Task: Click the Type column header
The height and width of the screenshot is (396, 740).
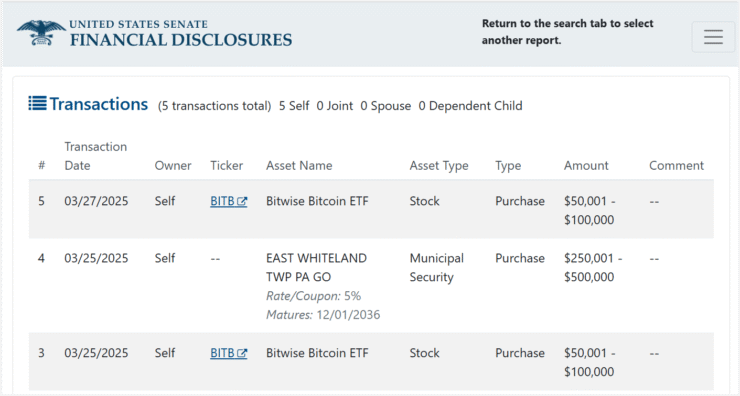Action: pyautogui.click(x=508, y=166)
